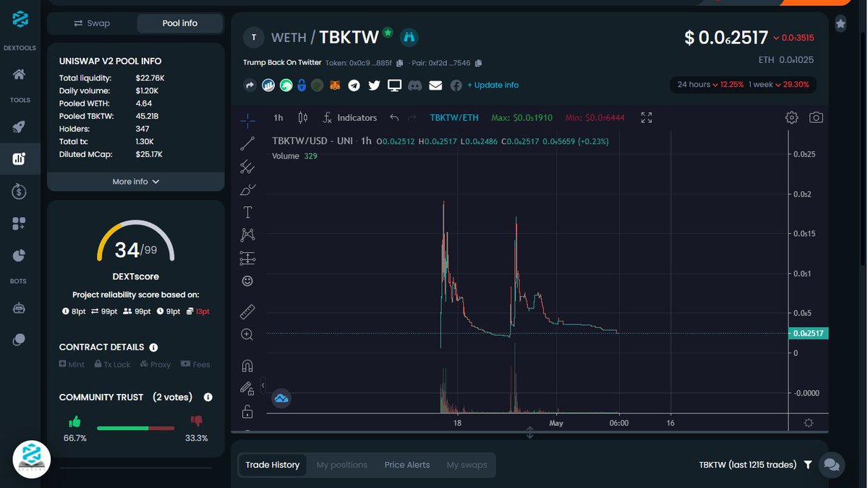The height and width of the screenshot is (488, 868).
Task: Open the blue padlock icon in token links
Action: [302, 85]
